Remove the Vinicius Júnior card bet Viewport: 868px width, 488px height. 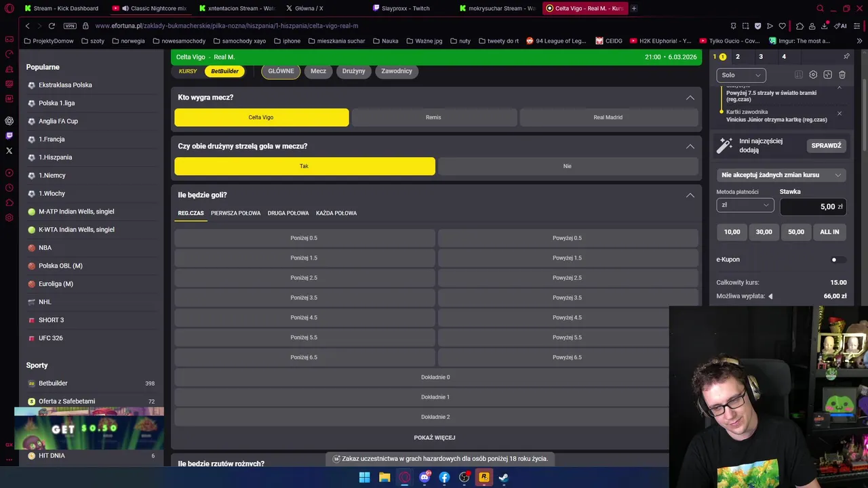tap(840, 113)
